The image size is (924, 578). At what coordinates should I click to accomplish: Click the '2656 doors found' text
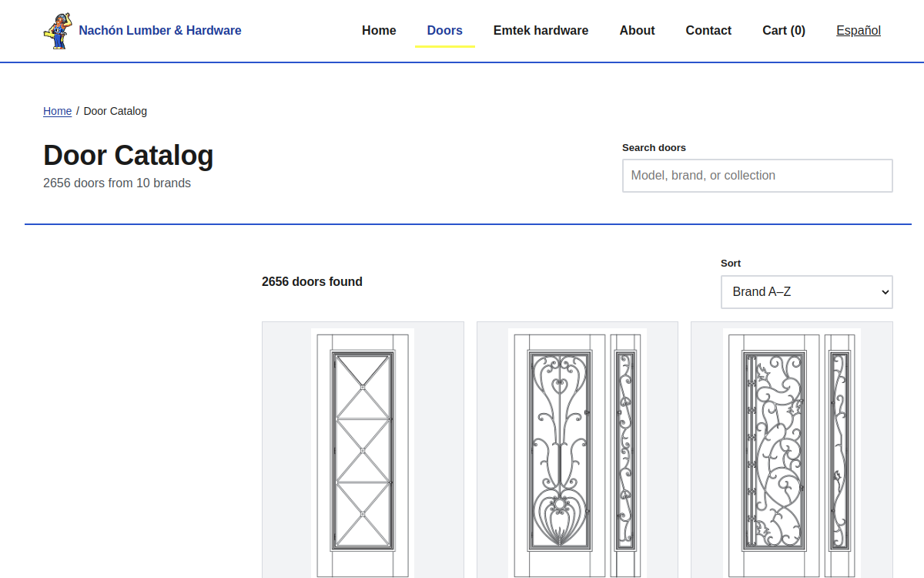point(312,282)
